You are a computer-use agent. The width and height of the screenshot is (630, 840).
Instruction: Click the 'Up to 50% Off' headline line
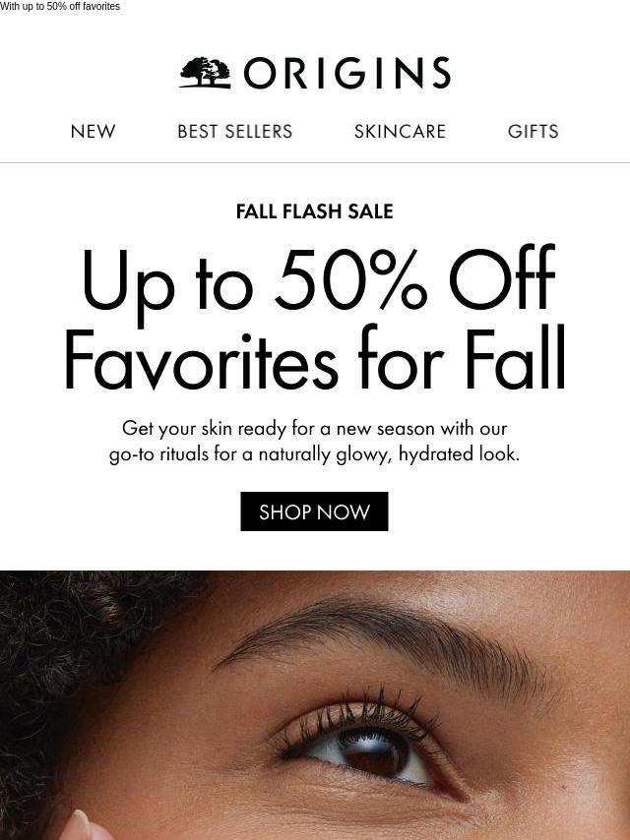click(318, 280)
